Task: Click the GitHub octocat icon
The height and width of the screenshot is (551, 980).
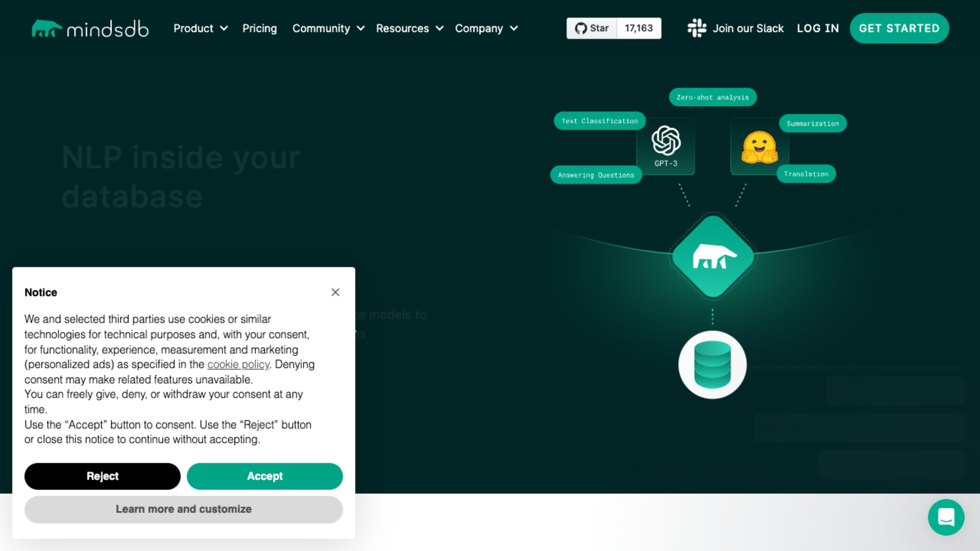Action: 581,28
